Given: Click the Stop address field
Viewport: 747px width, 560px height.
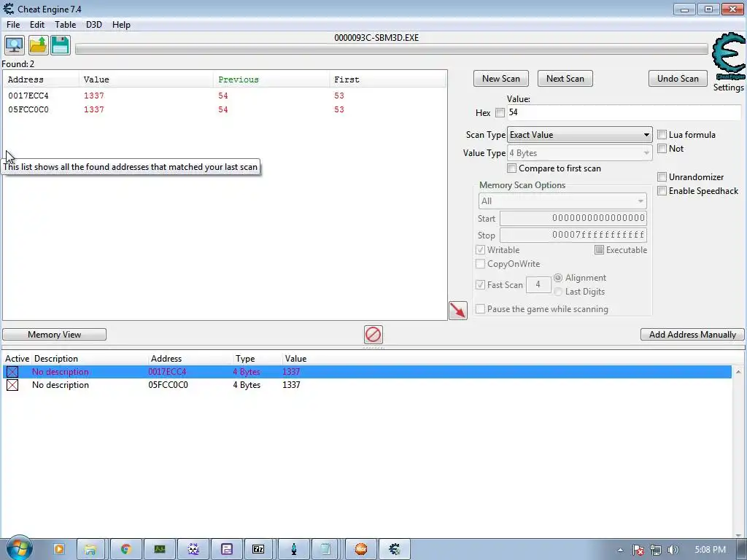Looking at the screenshot, I should 573,235.
